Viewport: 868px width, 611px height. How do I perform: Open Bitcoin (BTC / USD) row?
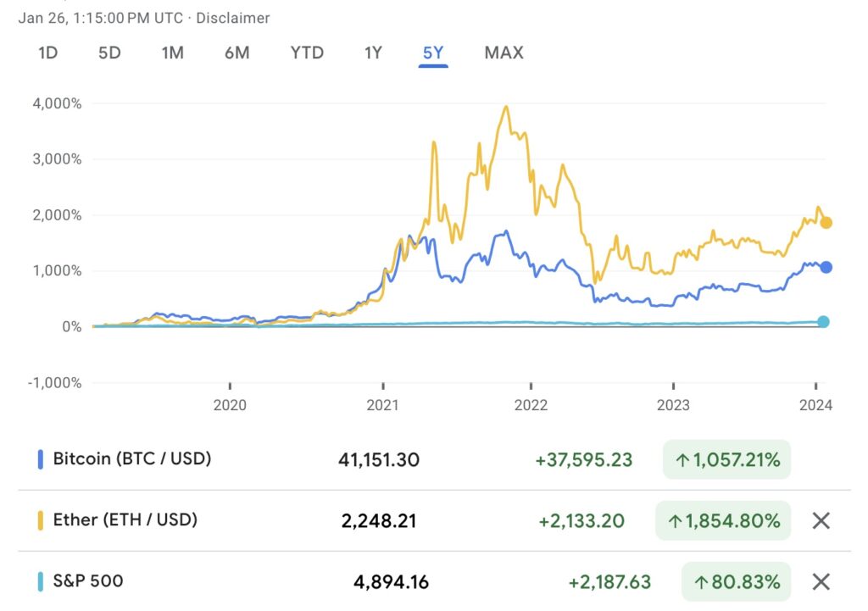[131, 458]
